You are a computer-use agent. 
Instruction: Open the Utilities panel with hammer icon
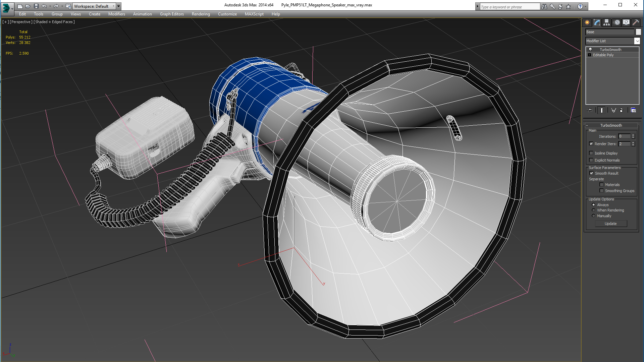point(636,22)
